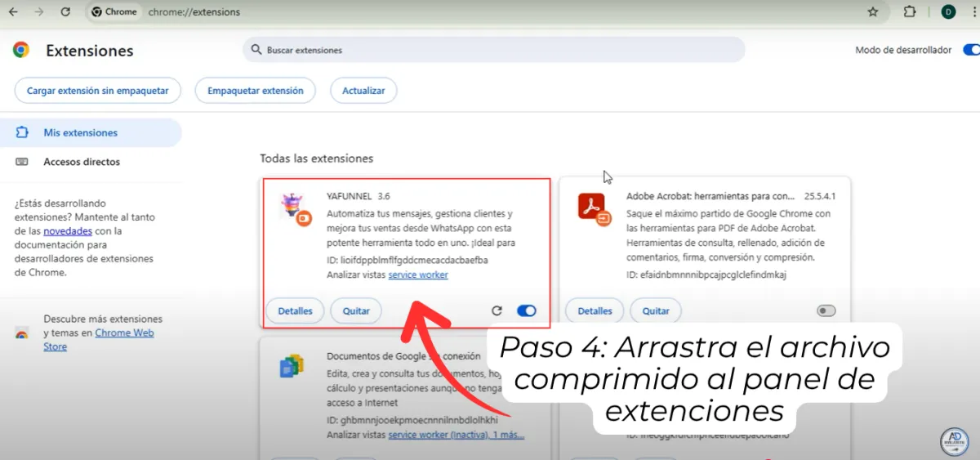Click the Adobe Acrobat extension icon
Viewport: 980px width, 460px height.
pyautogui.click(x=594, y=209)
